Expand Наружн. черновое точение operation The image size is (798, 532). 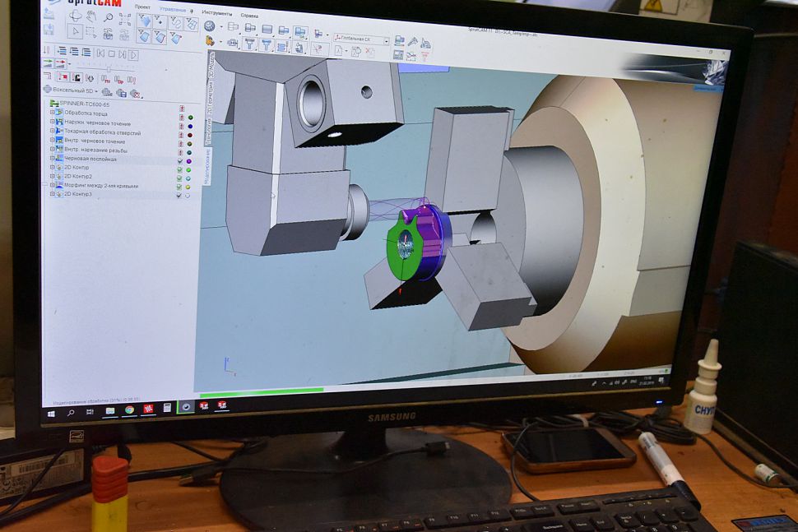(x=52, y=122)
